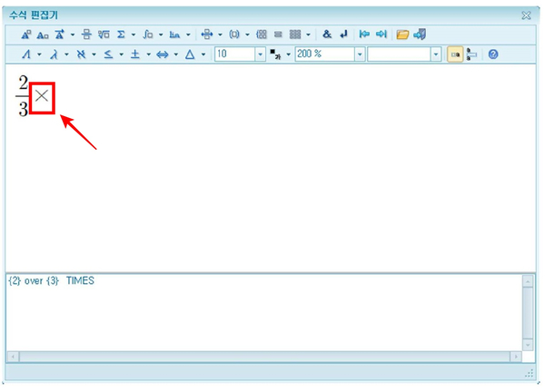Close the 수식 편집기 window

click(x=526, y=15)
